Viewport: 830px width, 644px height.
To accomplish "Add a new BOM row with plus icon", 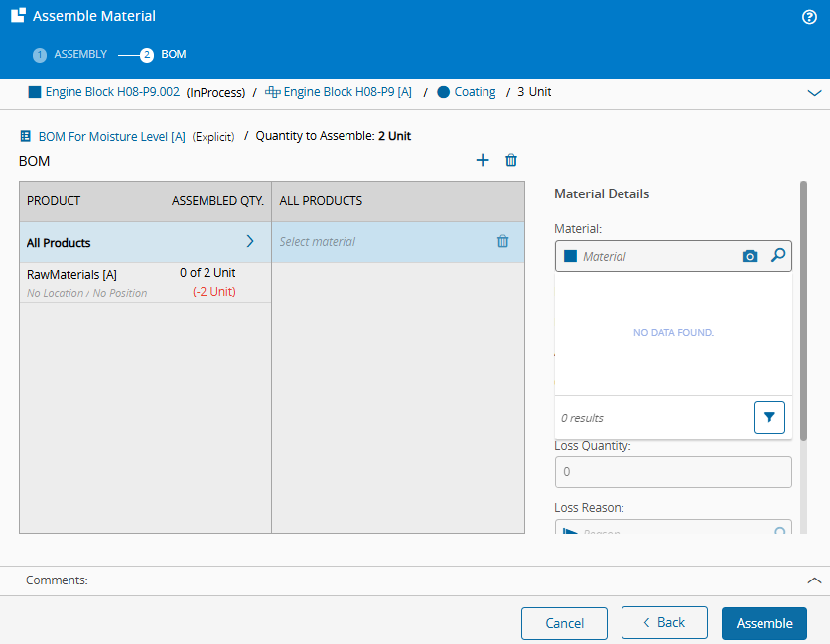I will point(483,160).
